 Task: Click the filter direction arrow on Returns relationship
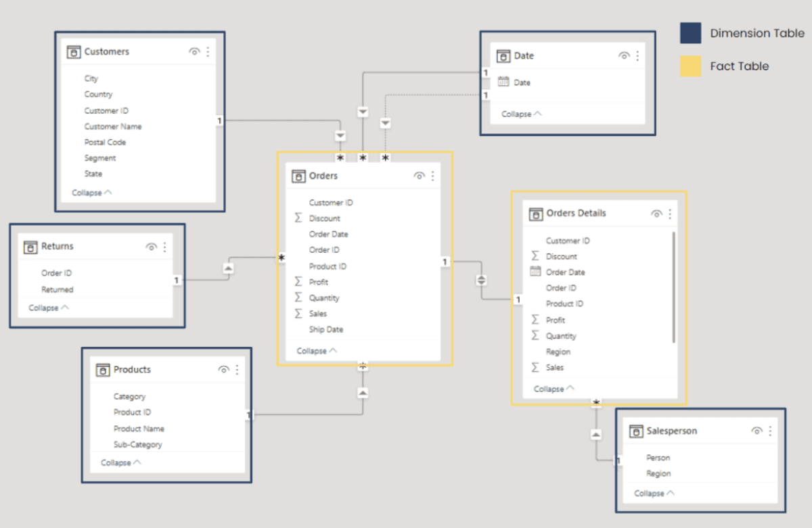click(228, 268)
